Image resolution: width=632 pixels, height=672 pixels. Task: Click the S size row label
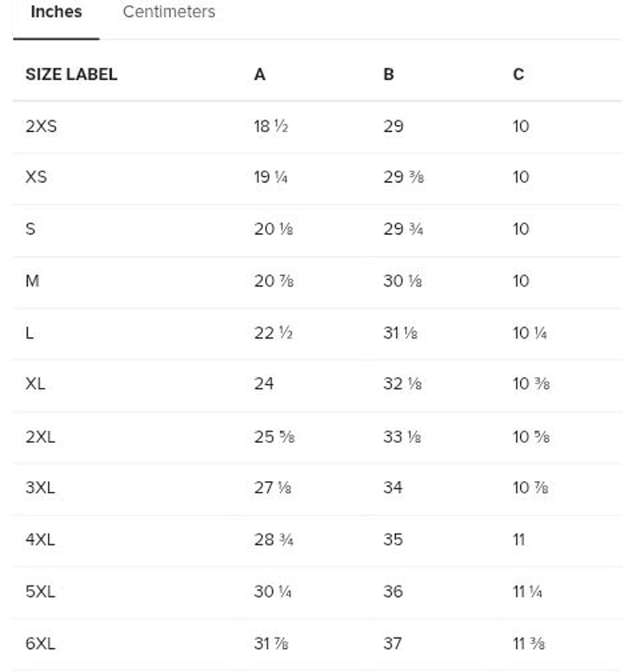tap(30, 229)
